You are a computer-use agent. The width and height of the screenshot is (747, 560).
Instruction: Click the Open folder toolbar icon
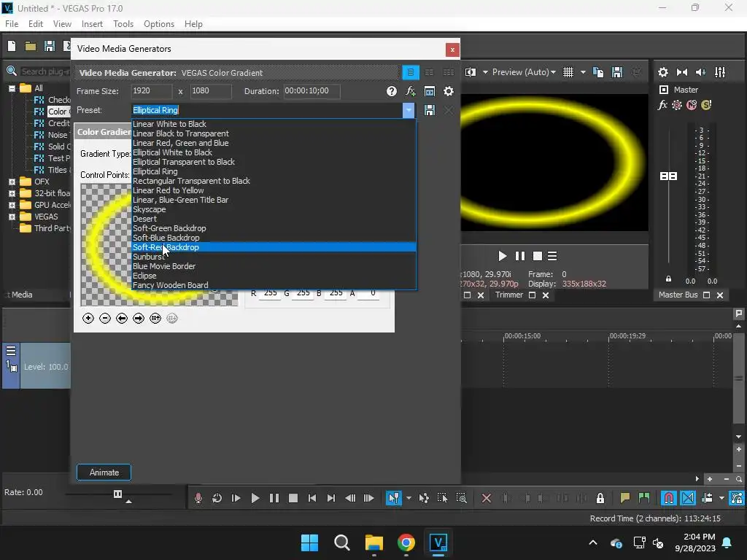[x=31, y=46]
